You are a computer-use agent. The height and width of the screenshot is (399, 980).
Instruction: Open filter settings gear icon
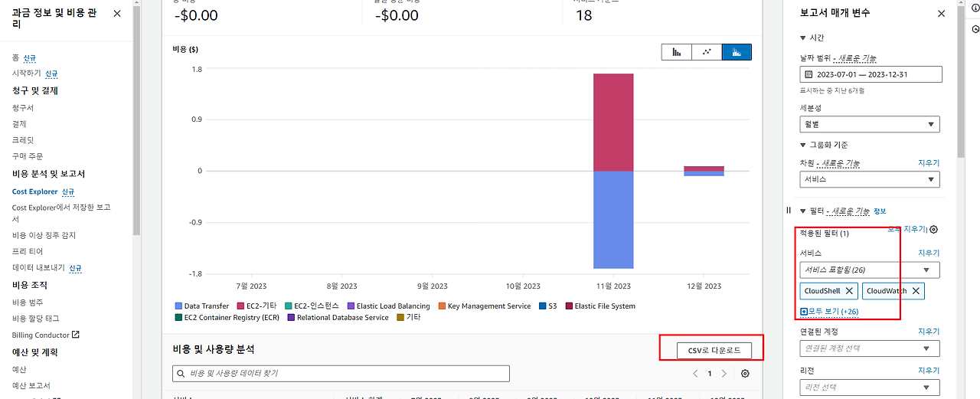tap(933, 229)
